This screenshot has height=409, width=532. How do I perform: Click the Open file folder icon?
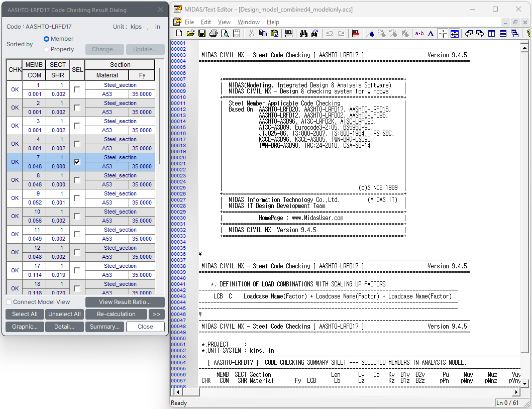point(190,33)
